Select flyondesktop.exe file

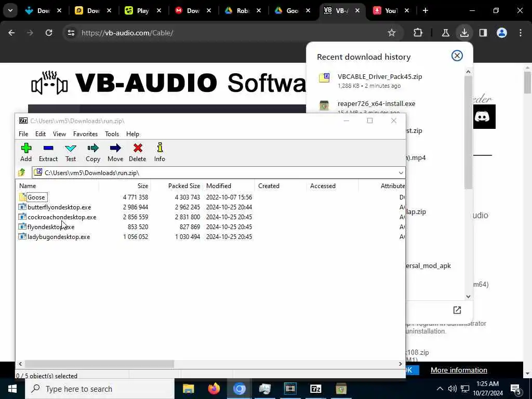click(x=50, y=227)
